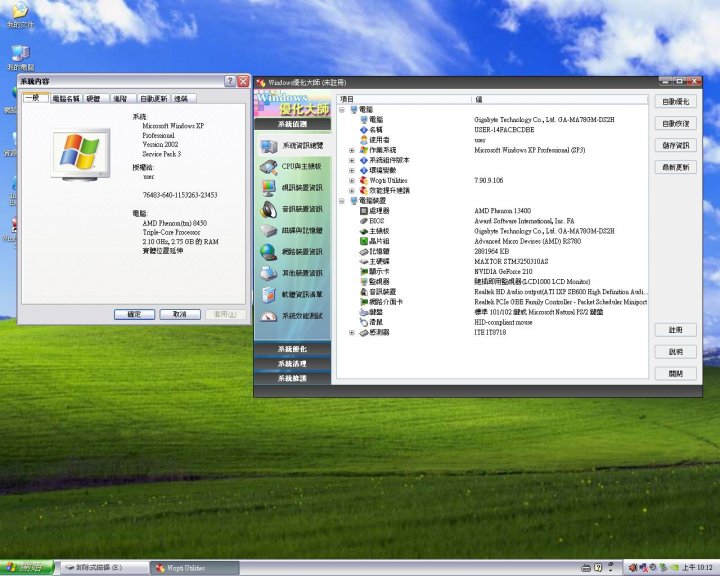The height and width of the screenshot is (576, 720).
Task: Switch to the 硬體 tab
Action: coord(96,99)
